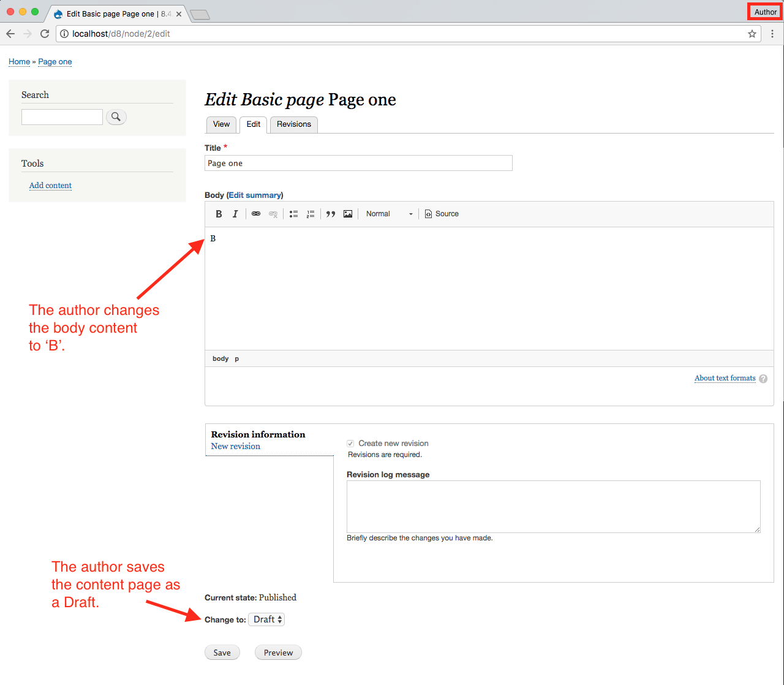Insert a link using the Link icon
Screen dimensions: 784x685
click(256, 213)
